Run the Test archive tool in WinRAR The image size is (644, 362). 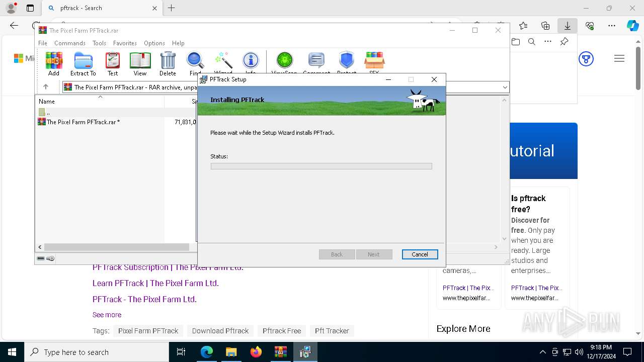pos(113,64)
